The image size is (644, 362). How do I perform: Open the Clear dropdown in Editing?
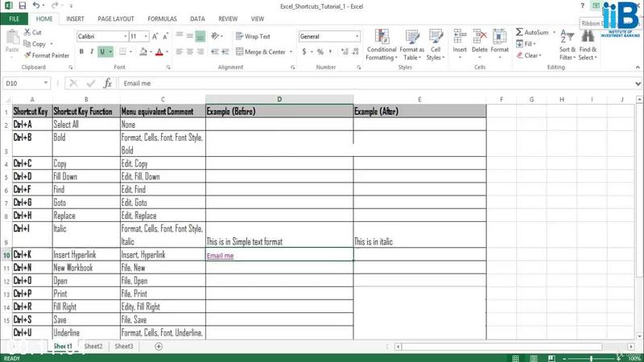(x=529, y=55)
